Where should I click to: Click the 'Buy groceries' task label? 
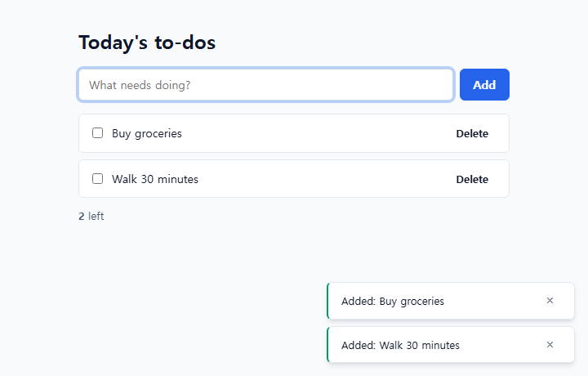coord(147,133)
